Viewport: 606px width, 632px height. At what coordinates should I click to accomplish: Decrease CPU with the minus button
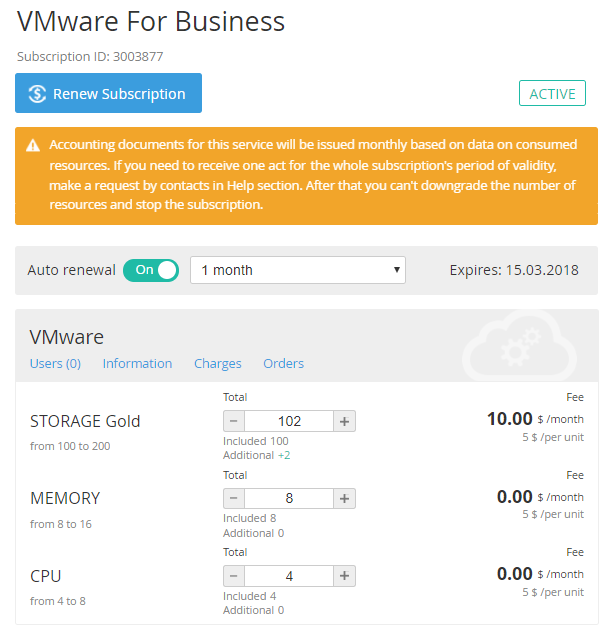(234, 575)
